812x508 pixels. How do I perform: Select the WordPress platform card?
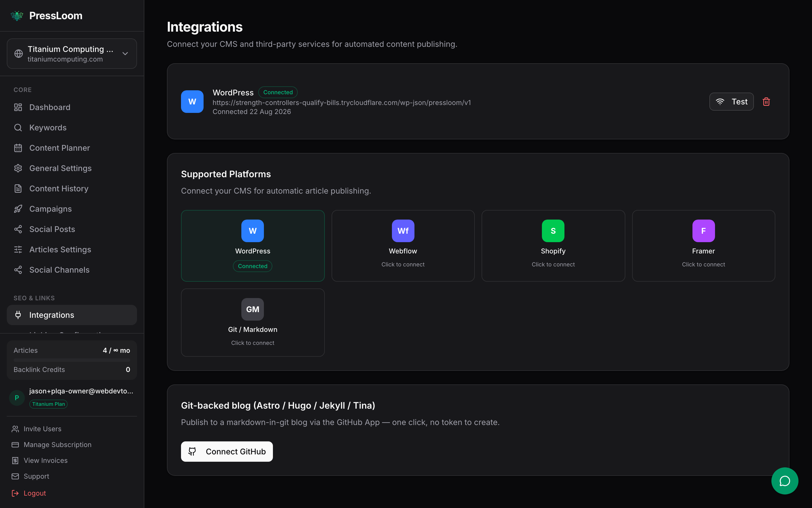coord(253,246)
